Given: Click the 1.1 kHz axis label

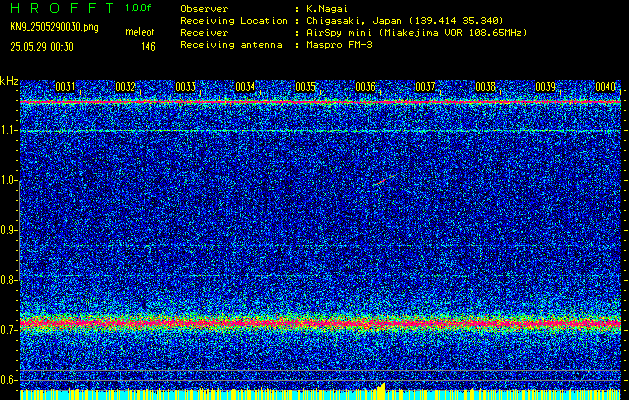Looking at the screenshot, I should [x=9, y=130].
